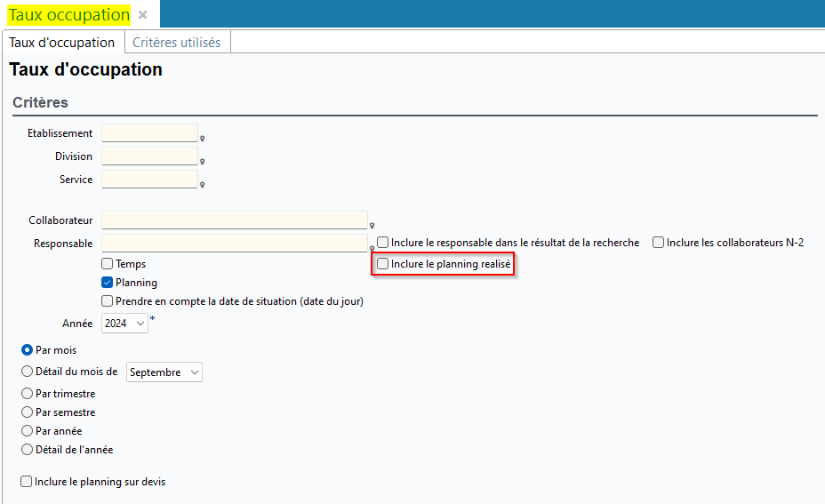Screen dimensions: 825x504
Task: Uncheck the Planning checkbox
Action: (108, 283)
